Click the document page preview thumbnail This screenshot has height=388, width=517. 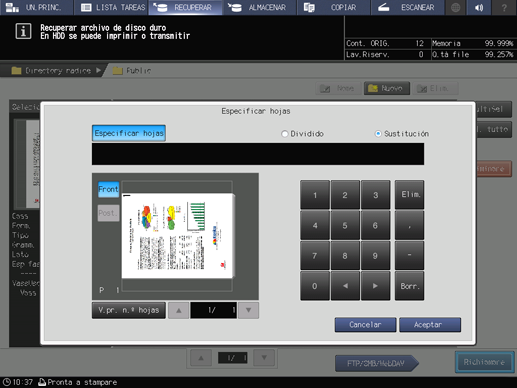click(178, 236)
